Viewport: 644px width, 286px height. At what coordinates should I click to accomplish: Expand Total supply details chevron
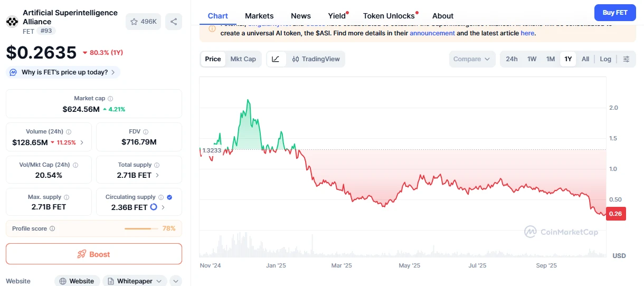(x=157, y=175)
